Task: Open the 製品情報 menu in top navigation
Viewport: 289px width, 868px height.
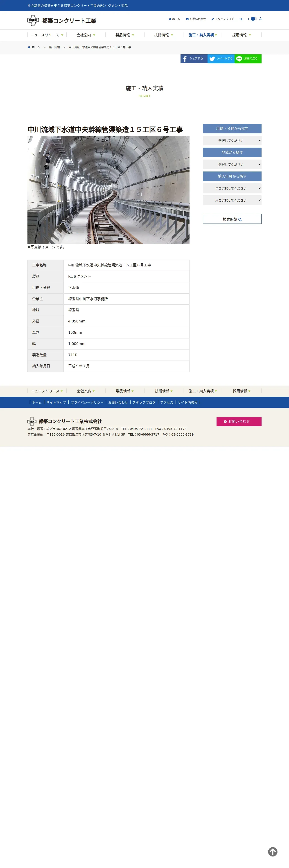Action: [x=125, y=35]
